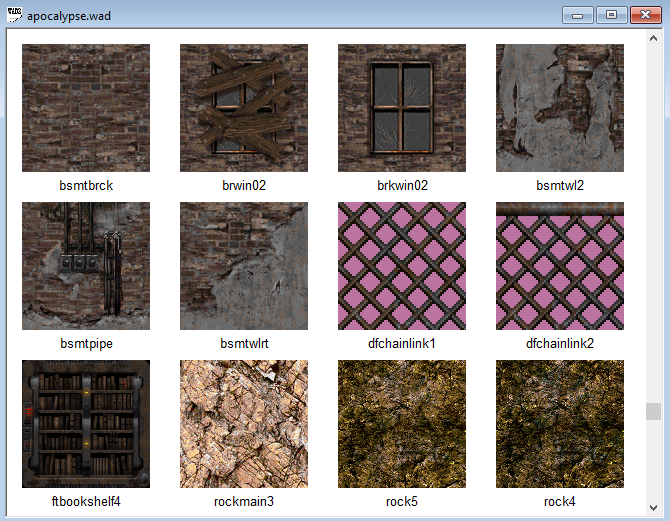
Task: Click the rock5 mossy rock texture
Action: (402, 424)
